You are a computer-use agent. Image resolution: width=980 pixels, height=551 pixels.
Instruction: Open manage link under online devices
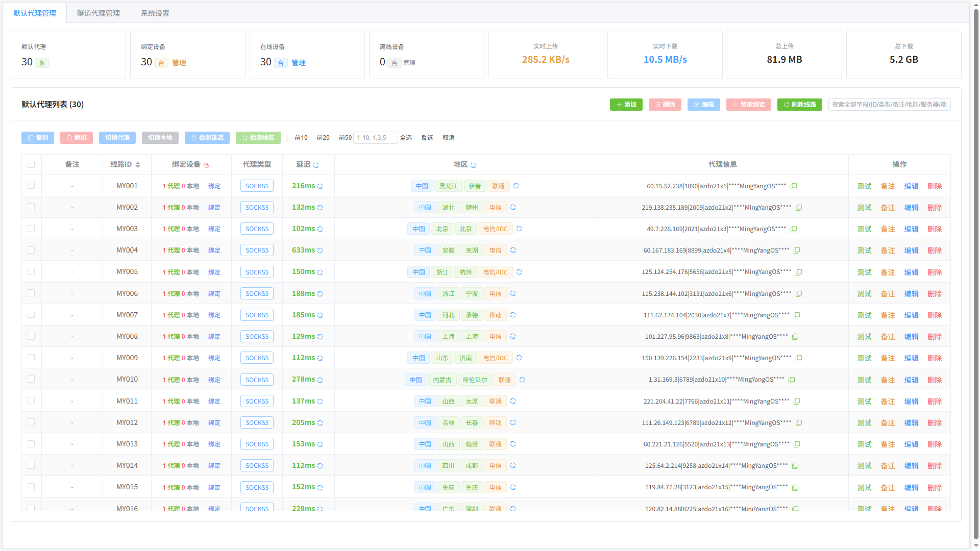tap(299, 63)
